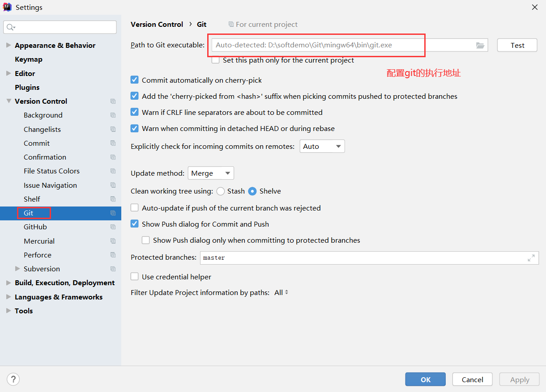Select Background under Version Control
The height and width of the screenshot is (392, 546).
[x=43, y=115]
